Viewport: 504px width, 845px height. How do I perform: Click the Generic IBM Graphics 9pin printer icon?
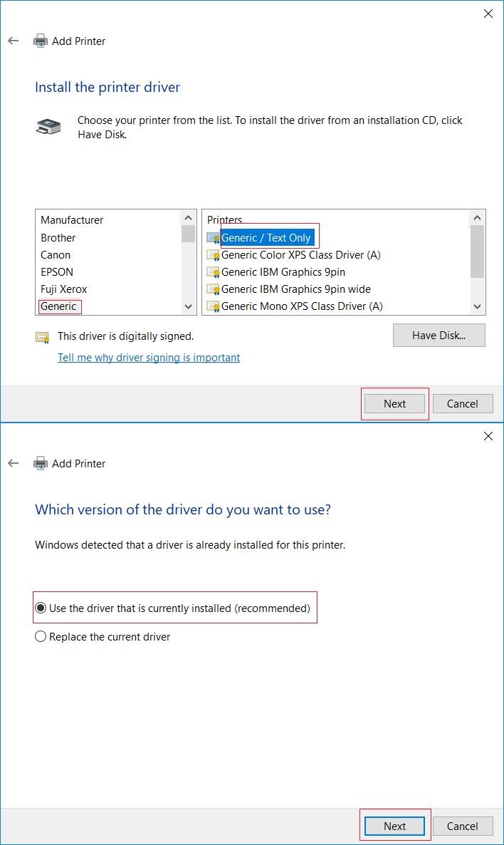coord(213,271)
